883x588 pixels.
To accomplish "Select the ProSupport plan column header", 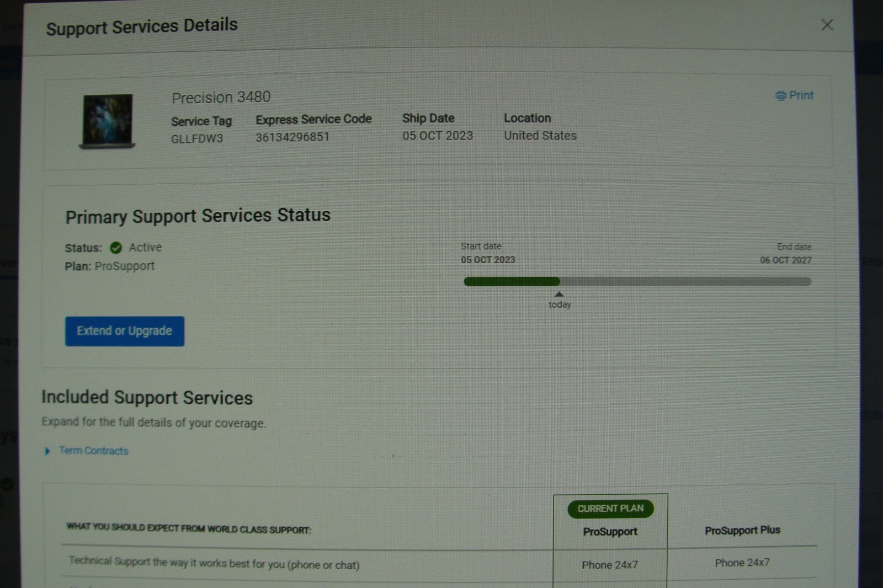I will click(x=610, y=532).
